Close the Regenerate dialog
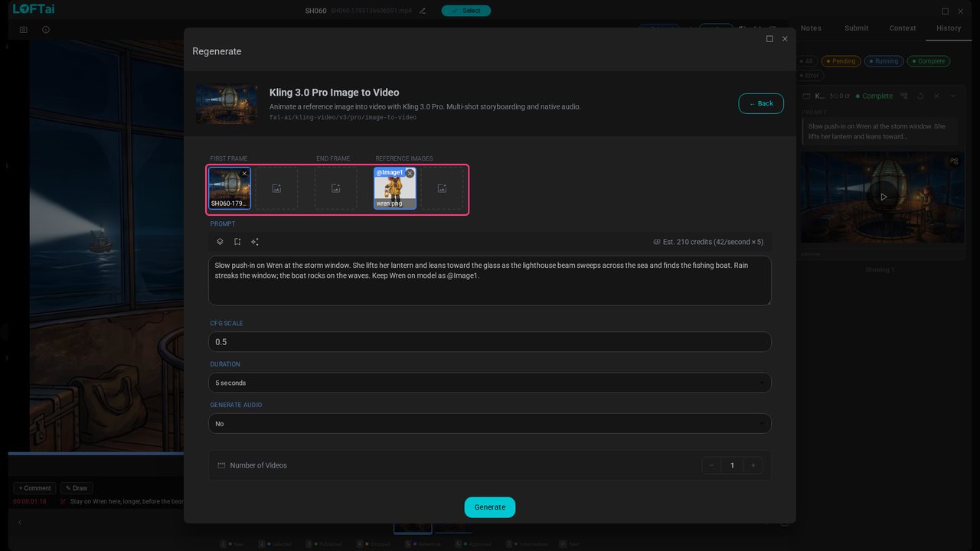This screenshot has width=980, height=551. [x=785, y=39]
